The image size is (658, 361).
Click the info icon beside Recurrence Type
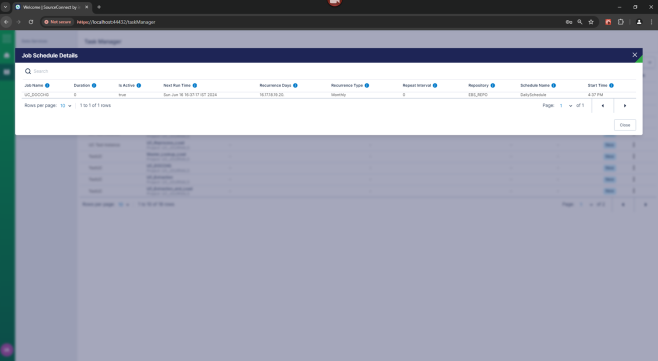click(367, 85)
